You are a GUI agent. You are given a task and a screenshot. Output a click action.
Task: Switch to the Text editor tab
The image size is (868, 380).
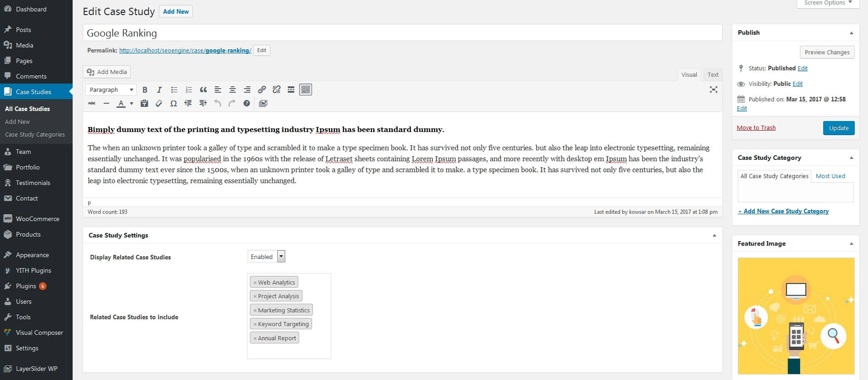[x=713, y=75]
